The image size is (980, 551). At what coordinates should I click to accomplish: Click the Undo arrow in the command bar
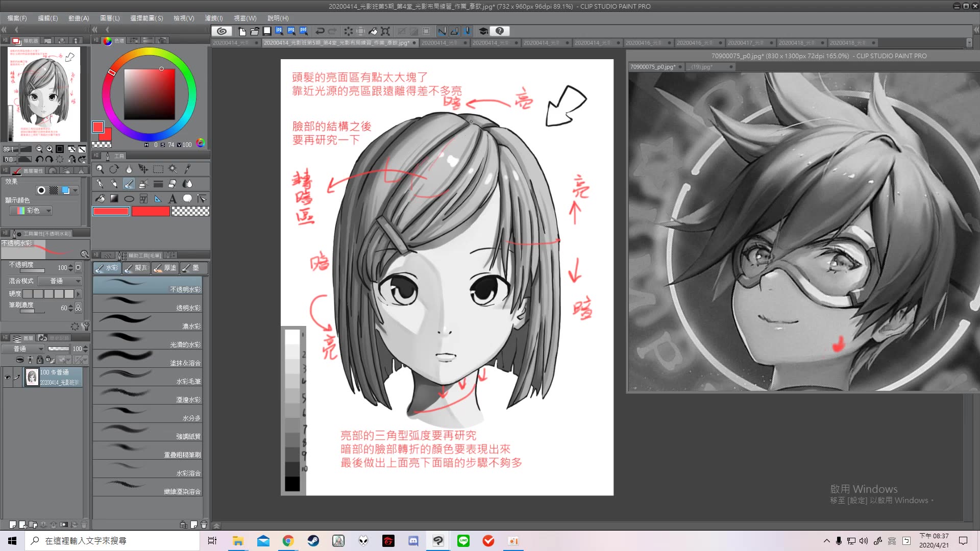pyautogui.click(x=320, y=31)
